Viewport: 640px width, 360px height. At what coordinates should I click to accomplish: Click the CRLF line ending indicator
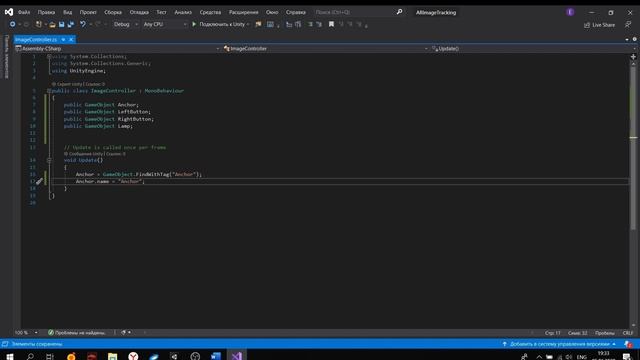point(628,333)
